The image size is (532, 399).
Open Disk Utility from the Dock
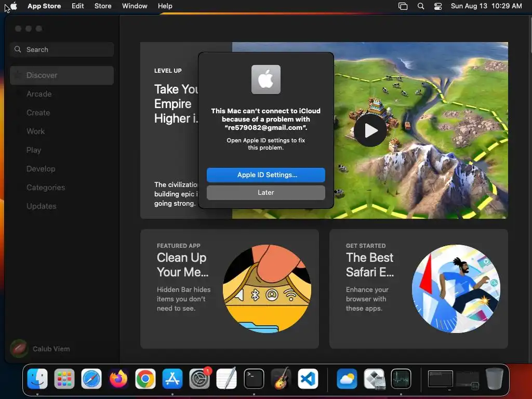click(x=374, y=379)
